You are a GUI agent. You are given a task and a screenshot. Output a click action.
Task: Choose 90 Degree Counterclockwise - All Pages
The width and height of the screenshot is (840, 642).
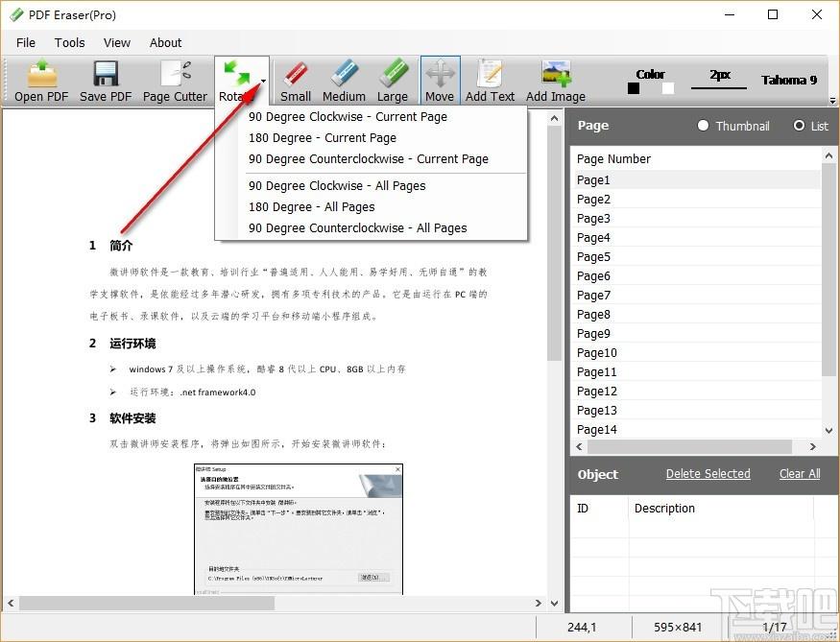click(x=358, y=228)
